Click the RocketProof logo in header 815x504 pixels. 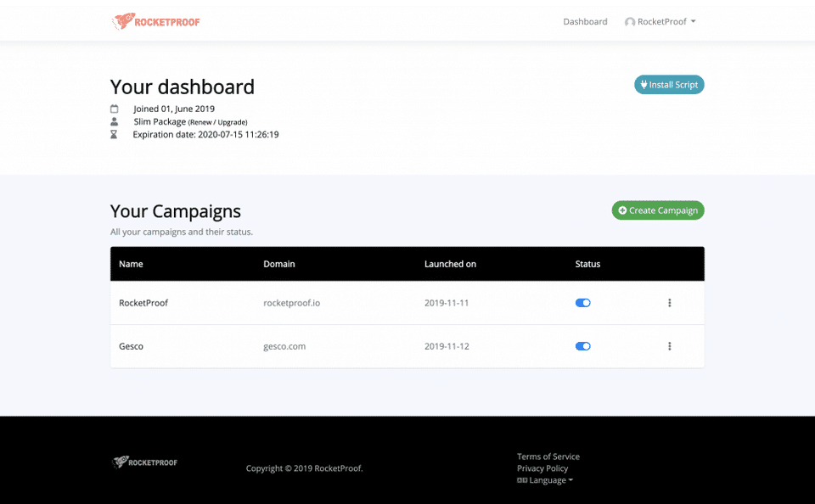click(156, 22)
